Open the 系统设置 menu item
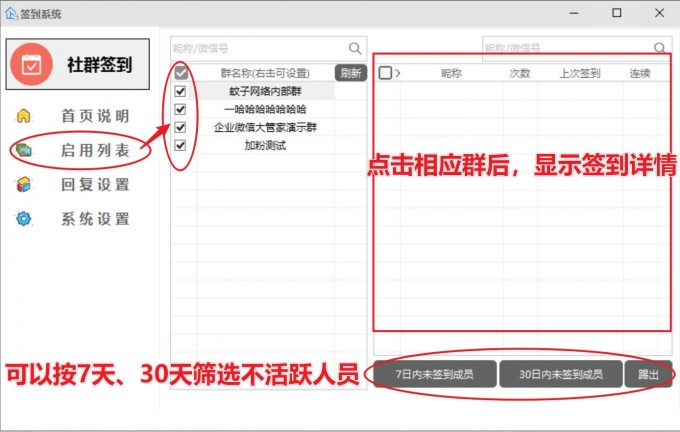680x432 pixels. coord(95,219)
